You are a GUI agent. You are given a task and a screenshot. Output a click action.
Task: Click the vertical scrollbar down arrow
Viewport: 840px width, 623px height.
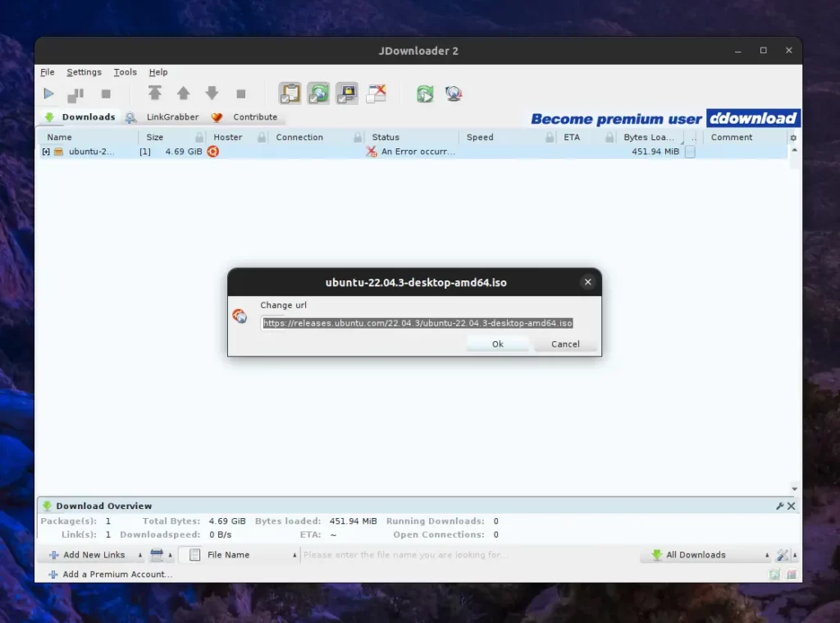[794, 489]
